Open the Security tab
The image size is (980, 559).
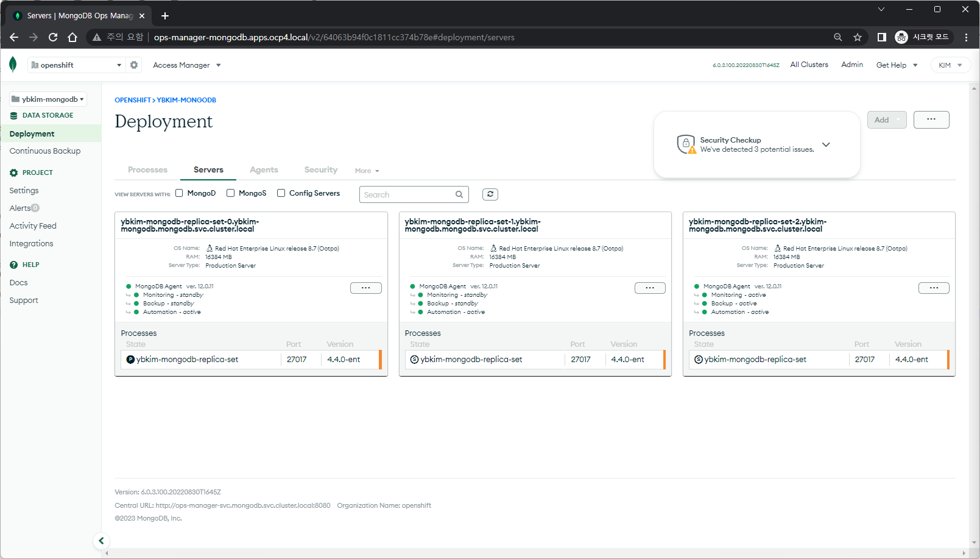pyautogui.click(x=321, y=169)
